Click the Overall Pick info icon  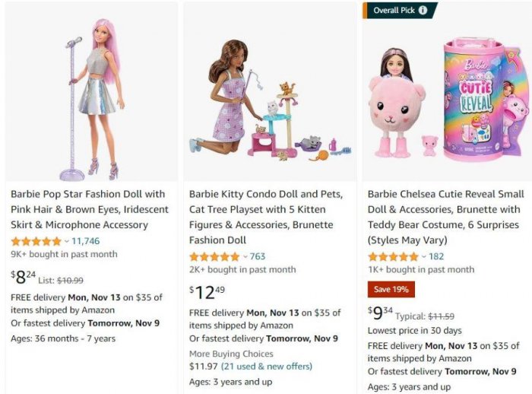coord(423,11)
